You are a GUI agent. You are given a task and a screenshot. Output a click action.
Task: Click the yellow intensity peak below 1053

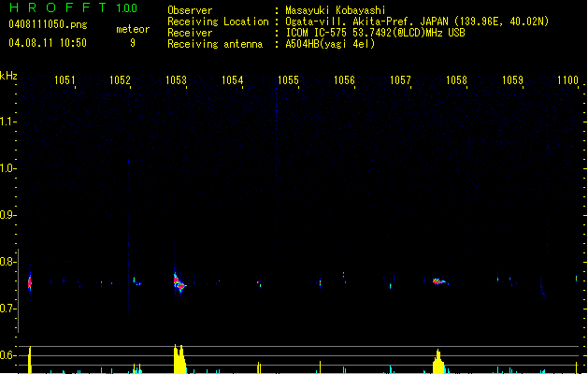click(x=179, y=359)
